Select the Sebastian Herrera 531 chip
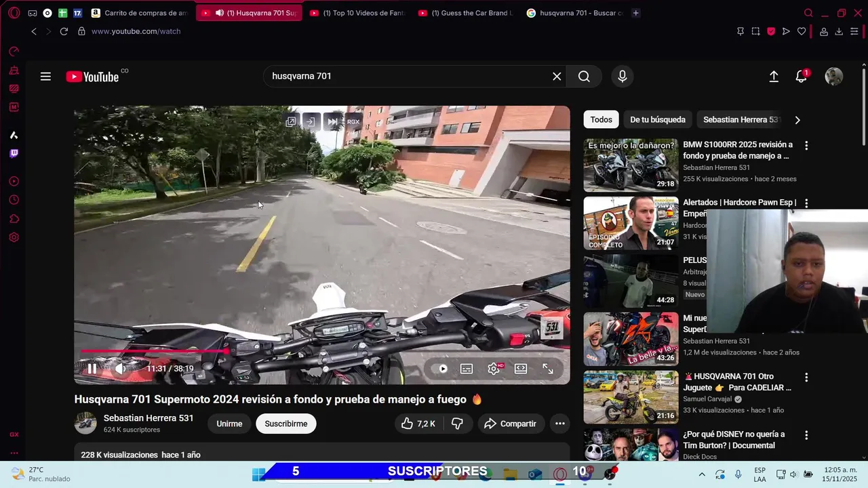Viewport: 868px width, 488px height. pos(741,119)
